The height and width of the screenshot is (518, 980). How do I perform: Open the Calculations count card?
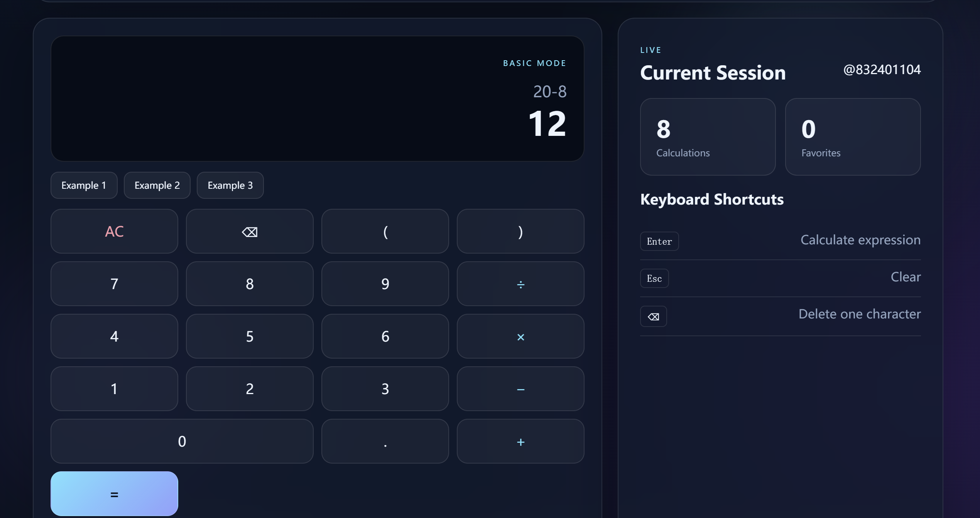click(x=708, y=137)
